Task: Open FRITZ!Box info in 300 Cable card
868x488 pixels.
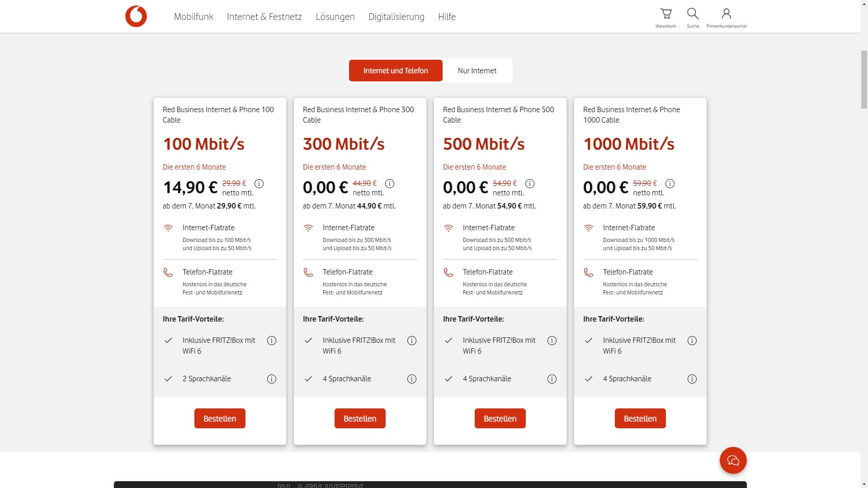Action: (412, 341)
